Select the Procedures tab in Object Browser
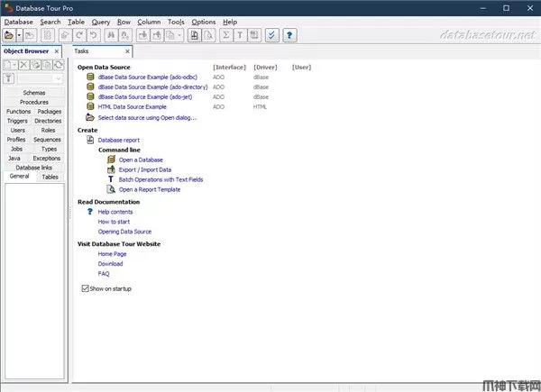Screen dimensions: 541x392 pos(34,102)
